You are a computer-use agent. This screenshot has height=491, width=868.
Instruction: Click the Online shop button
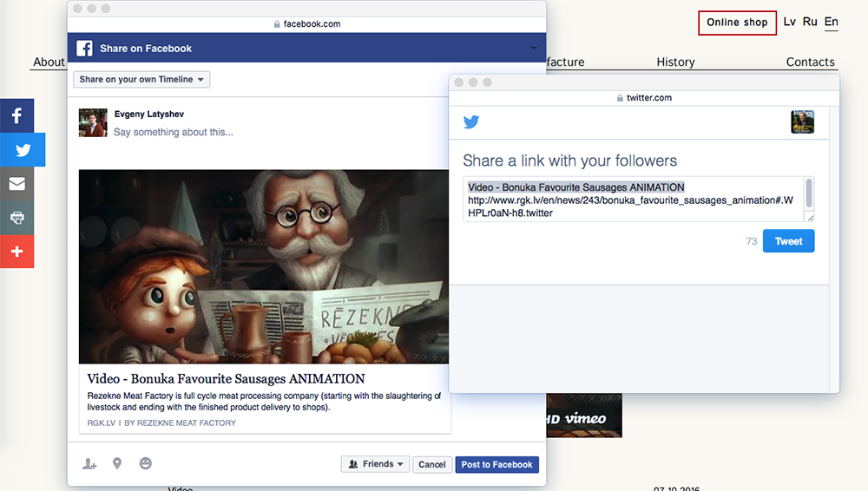737,23
